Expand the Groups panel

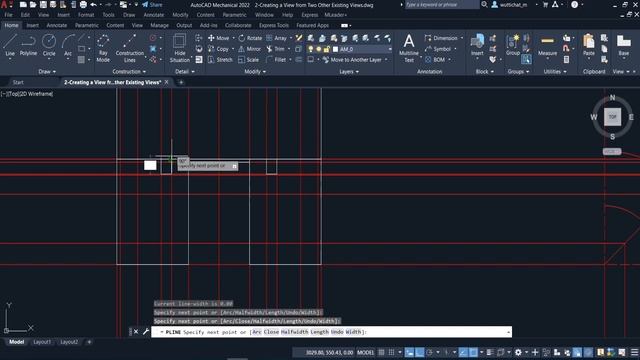pyautogui.click(x=518, y=71)
